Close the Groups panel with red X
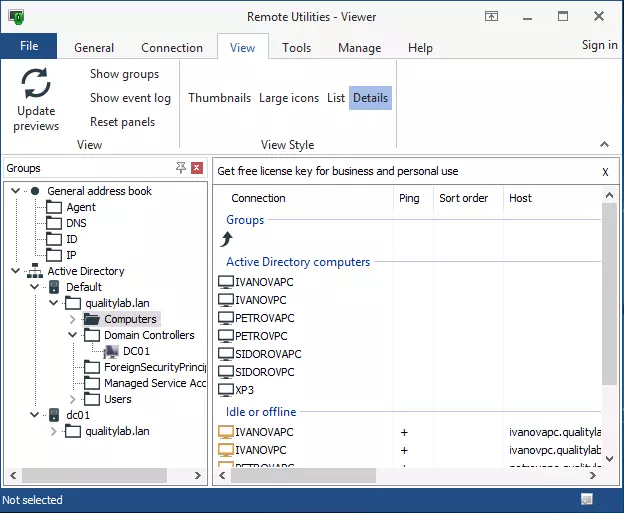The height and width of the screenshot is (513, 624). [x=197, y=168]
